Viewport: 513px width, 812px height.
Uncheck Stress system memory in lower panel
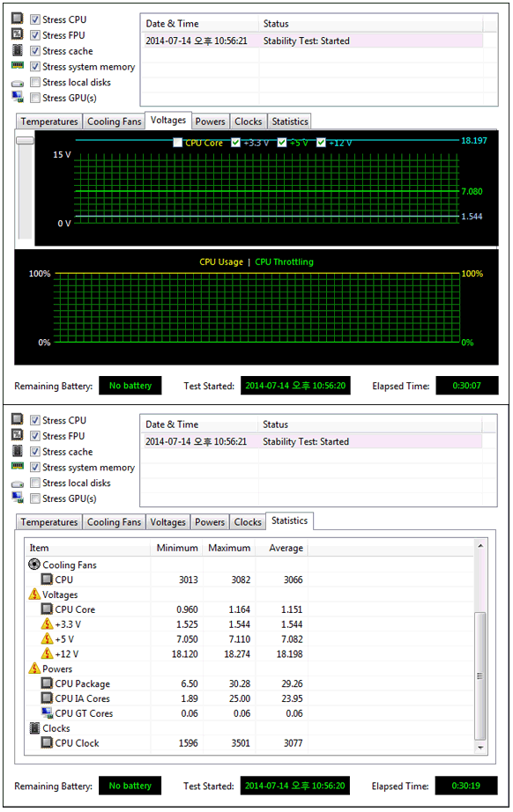pos(35,467)
